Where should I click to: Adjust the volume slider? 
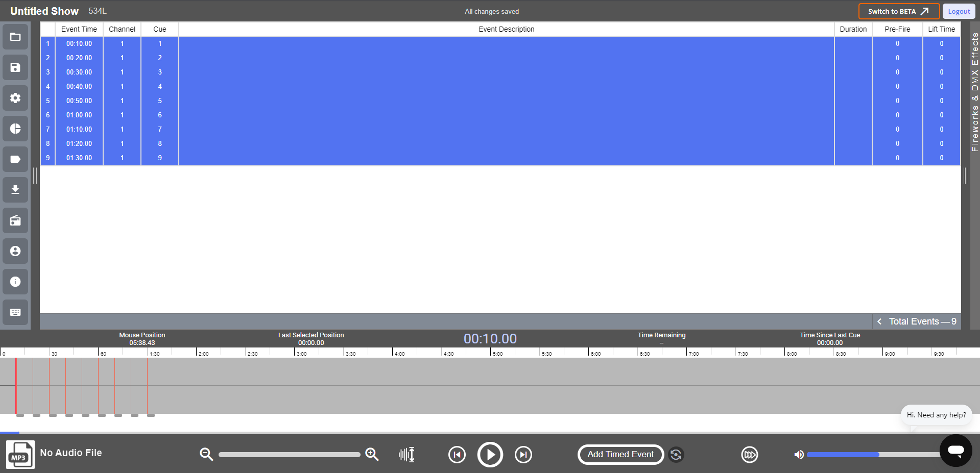click(x=873, y=454)
